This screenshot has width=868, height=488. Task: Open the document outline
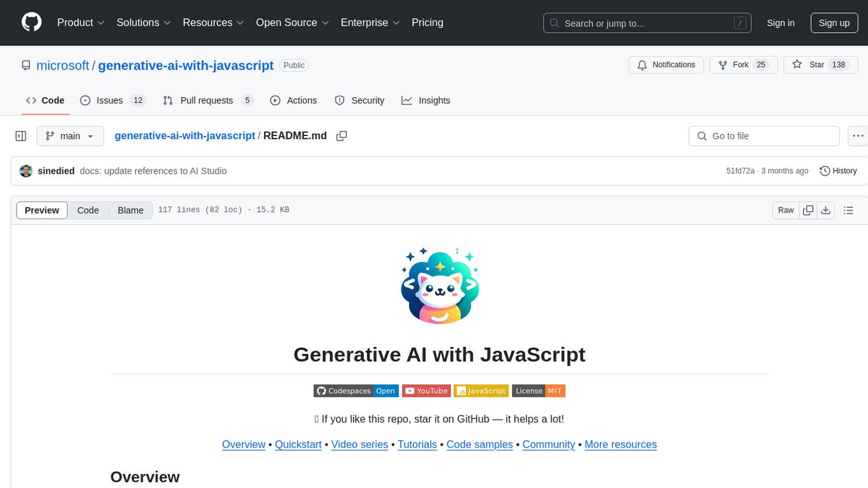pyautogui.click(x=848, y=210)
